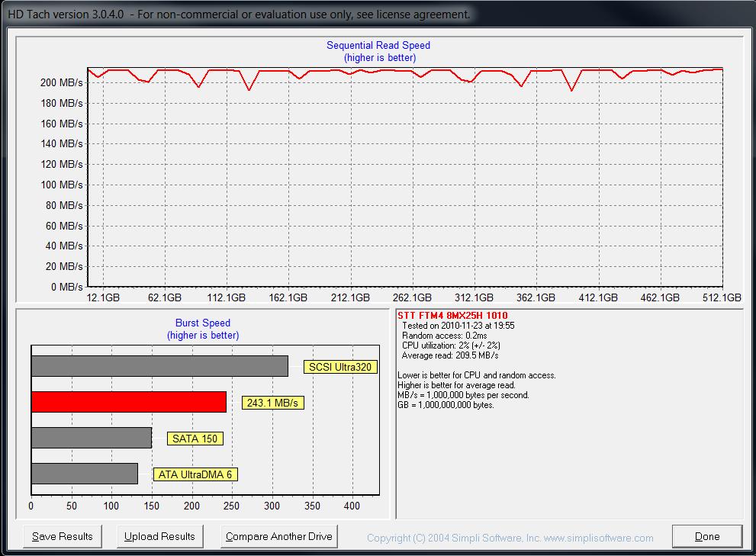Image resolution: width=756 pixels, height=556 pixels.
Task: Click the ATA UltraDMA 6 label
Action: pos(195,474)
